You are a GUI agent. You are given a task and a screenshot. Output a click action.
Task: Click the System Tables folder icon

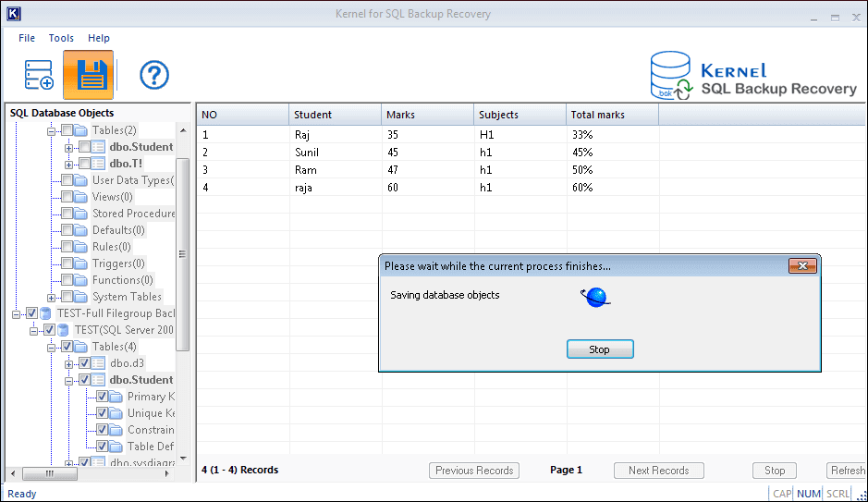click(80, 297)
